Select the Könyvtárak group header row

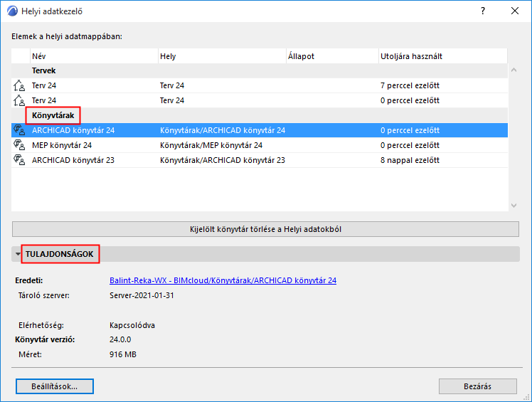point(260,115)
